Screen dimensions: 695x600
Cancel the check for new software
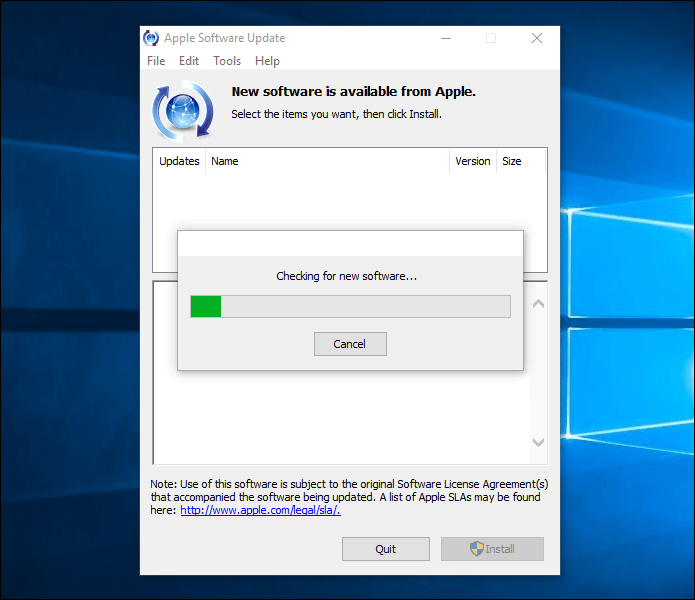[350, 344]
